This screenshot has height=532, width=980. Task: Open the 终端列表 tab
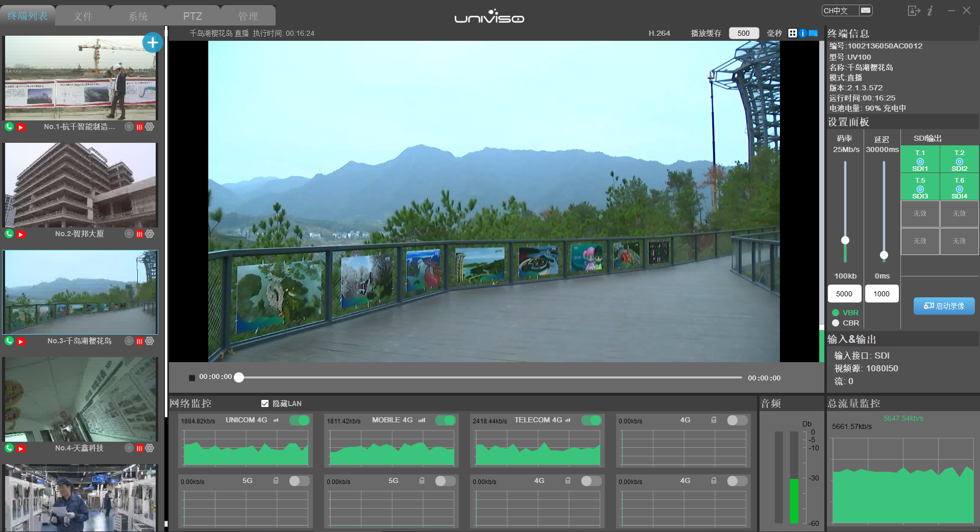(x=28, y=16)
